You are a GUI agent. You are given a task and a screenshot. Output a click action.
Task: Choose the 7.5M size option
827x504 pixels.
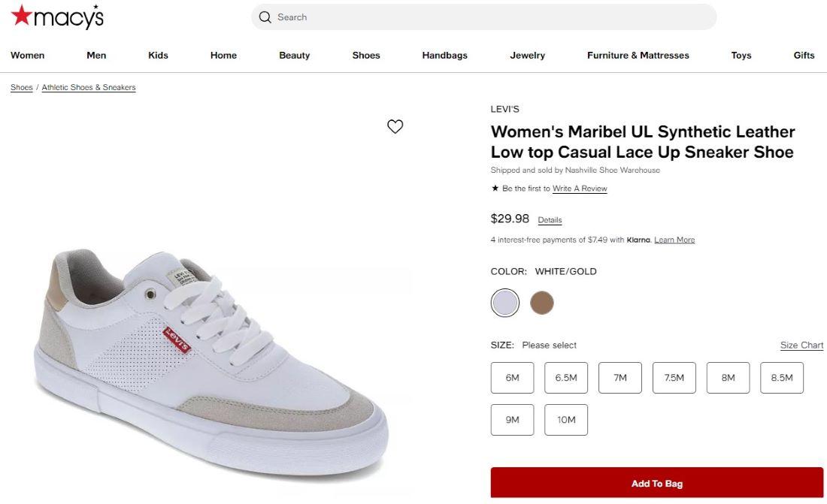pyautogui.click(x=674, y=378)
